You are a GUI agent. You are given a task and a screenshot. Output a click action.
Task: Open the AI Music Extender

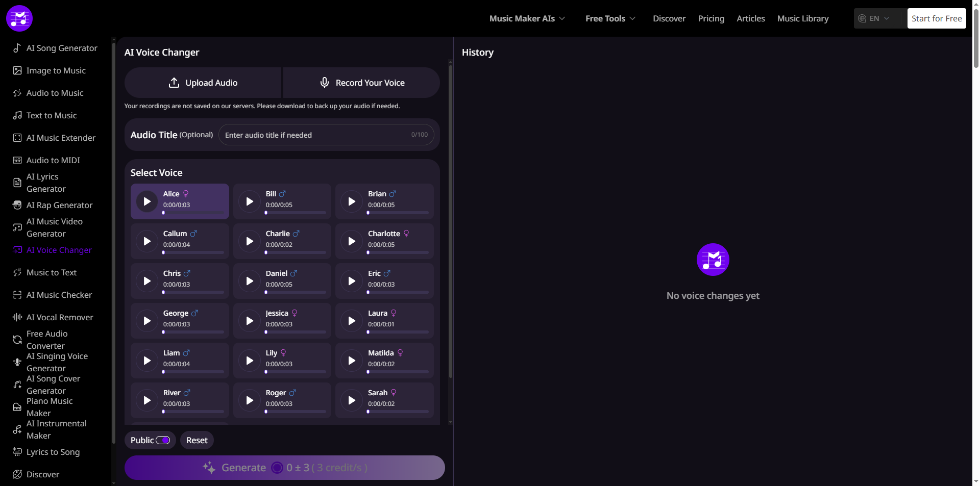[x=60, y=138]
